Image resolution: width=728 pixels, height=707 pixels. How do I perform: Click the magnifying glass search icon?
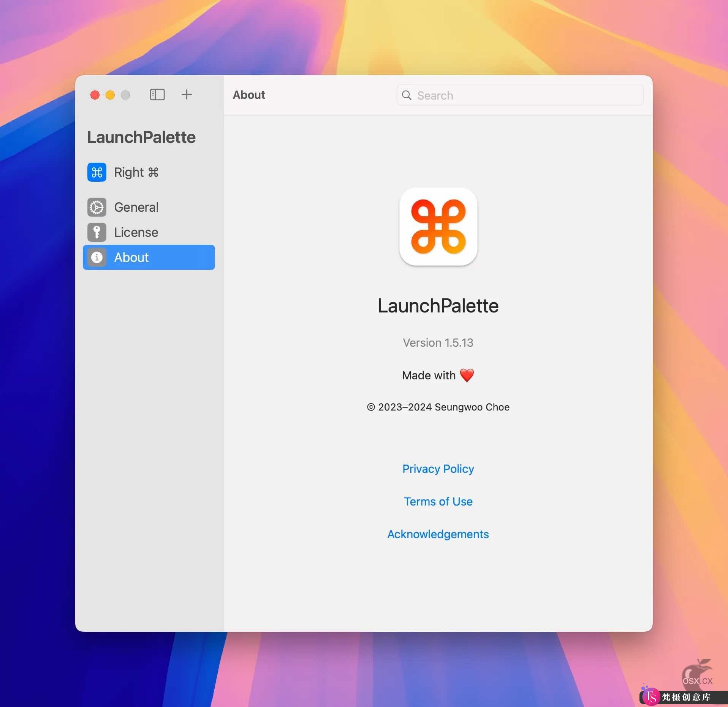pos(407,95)
